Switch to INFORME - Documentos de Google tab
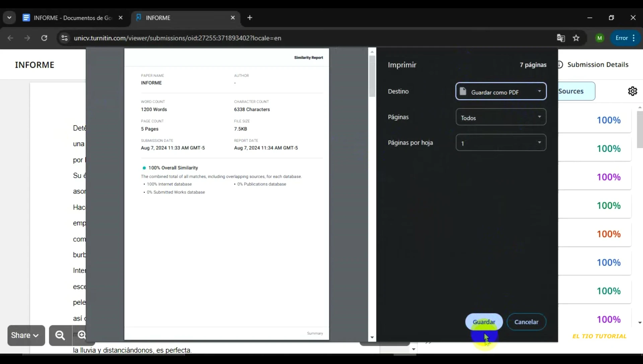The image size is (643, 364). click(73, 18)
